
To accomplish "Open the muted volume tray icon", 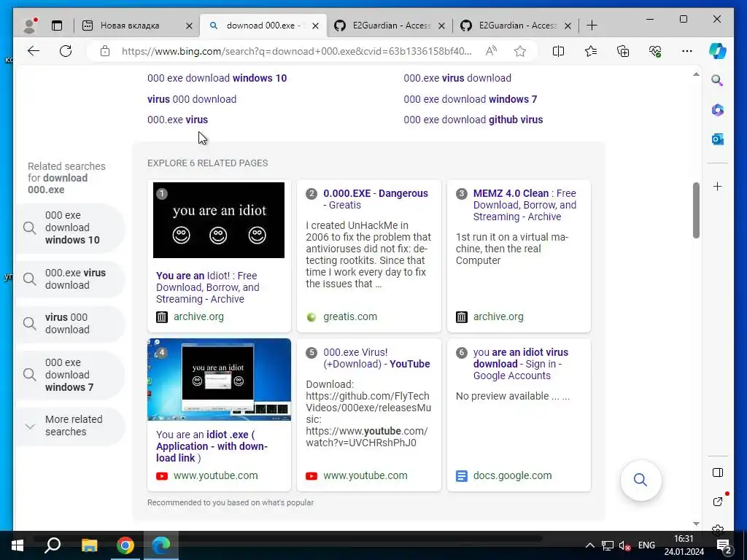I will [x=624, y=545].
